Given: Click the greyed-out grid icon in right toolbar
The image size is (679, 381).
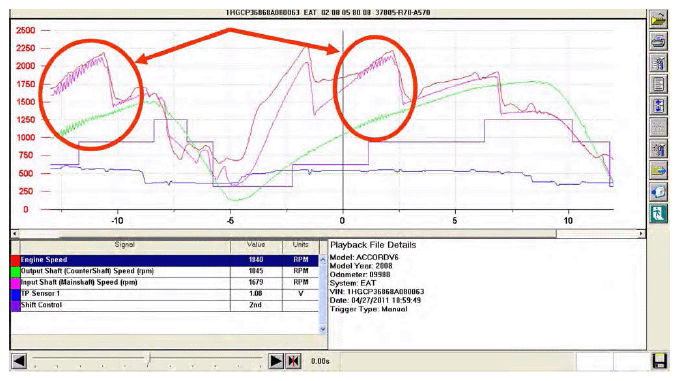Looking at the screenshot, I should pos(659,128).
